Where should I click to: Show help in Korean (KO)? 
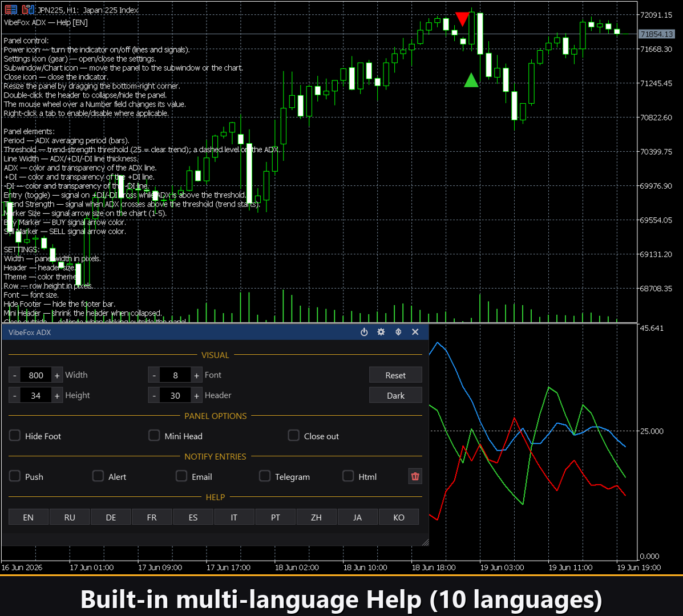399,517
